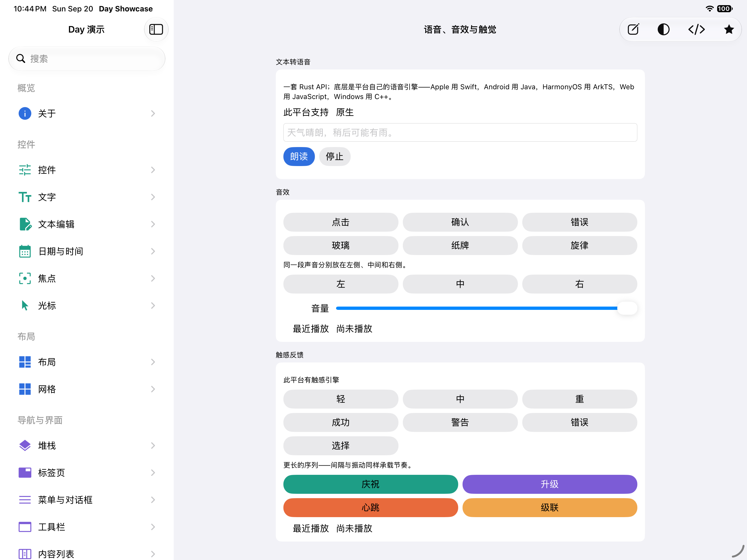Trigger the 警告 haptic feedback
Image resolution: width=747 pixels, height=560 pixels.
(x=460, y=422)
